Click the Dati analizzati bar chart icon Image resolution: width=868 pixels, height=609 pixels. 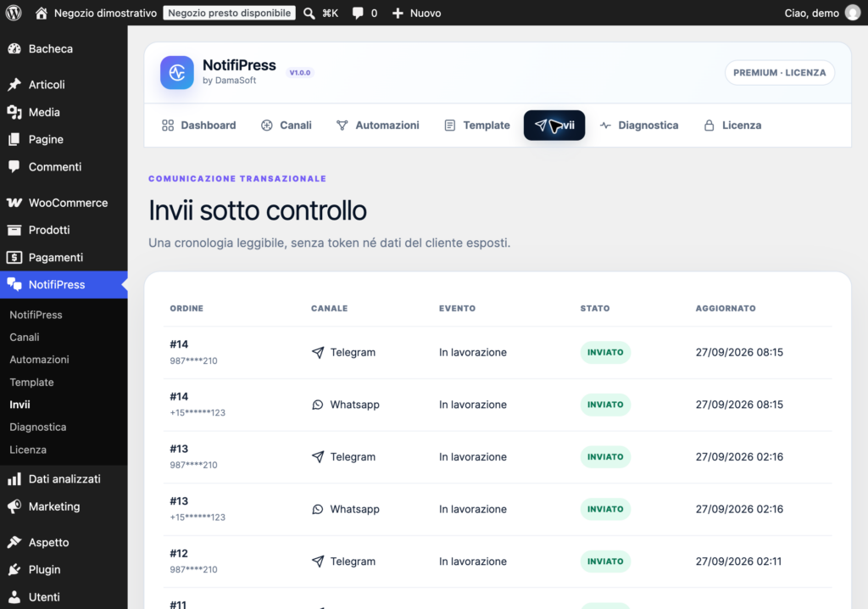(x=14, y=478)
